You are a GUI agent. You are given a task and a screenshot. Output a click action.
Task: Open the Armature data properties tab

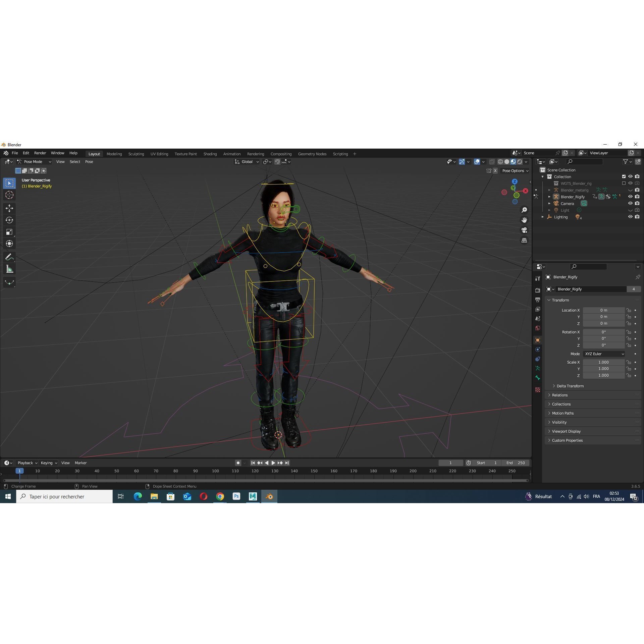click(x=538, y=368)
